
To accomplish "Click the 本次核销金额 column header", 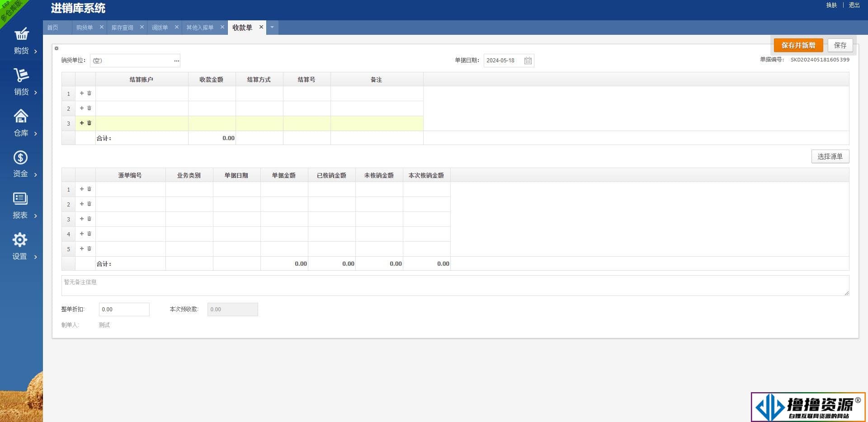I will 427,175.
